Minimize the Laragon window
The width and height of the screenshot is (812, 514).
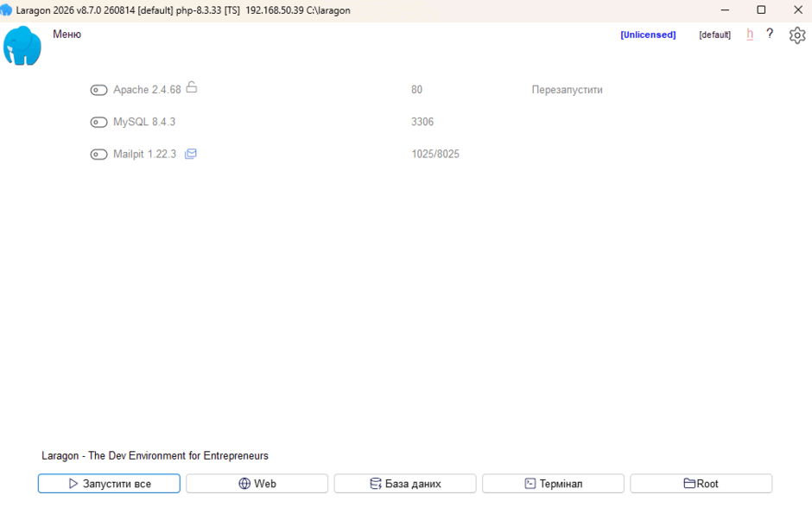(725, 10)
